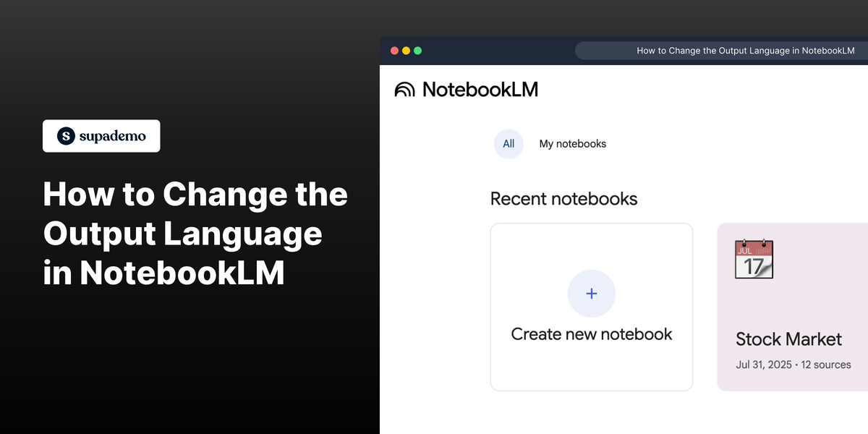The height and width of the screenshot is (434, 868).
Task: Click the green maximize window dot
Action: 417,51
